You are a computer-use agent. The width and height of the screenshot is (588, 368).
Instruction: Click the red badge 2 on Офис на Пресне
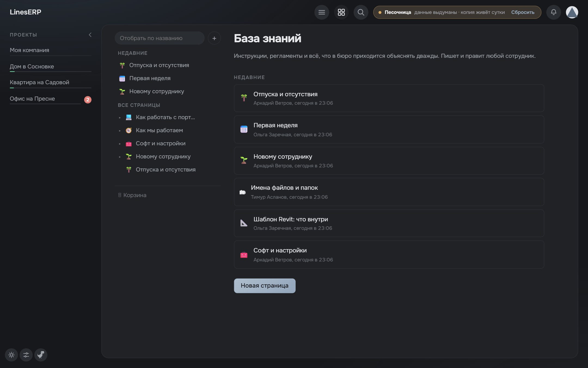(88, 100)
